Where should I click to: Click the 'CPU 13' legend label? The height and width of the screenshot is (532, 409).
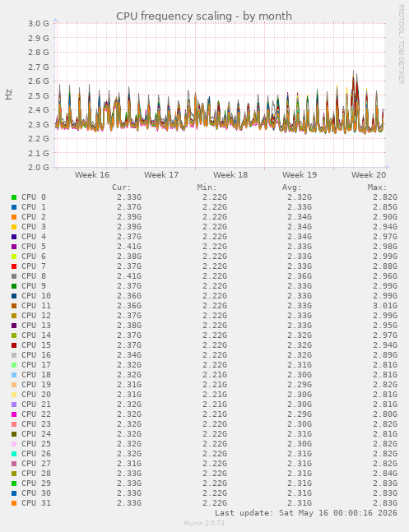coord(36,326)
